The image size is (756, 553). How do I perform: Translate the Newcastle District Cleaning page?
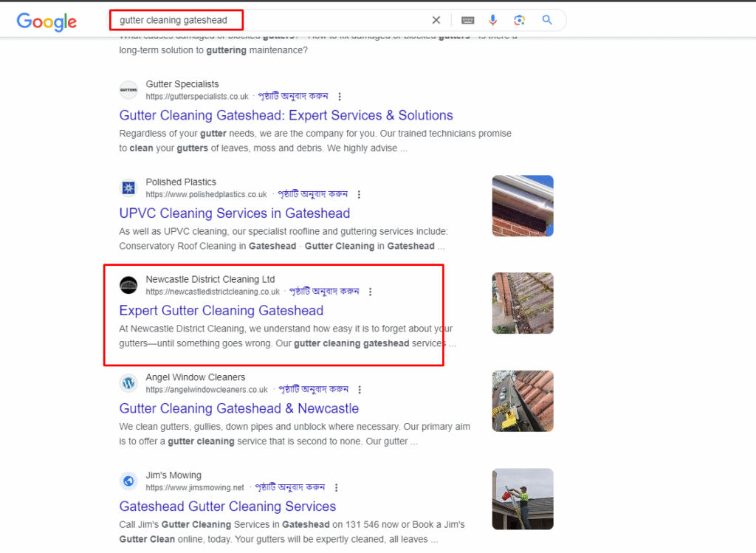[324, 291]
